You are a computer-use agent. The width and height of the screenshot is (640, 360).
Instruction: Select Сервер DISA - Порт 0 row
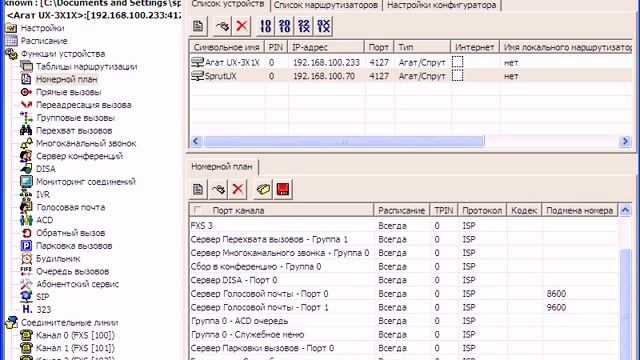(404, 280)
